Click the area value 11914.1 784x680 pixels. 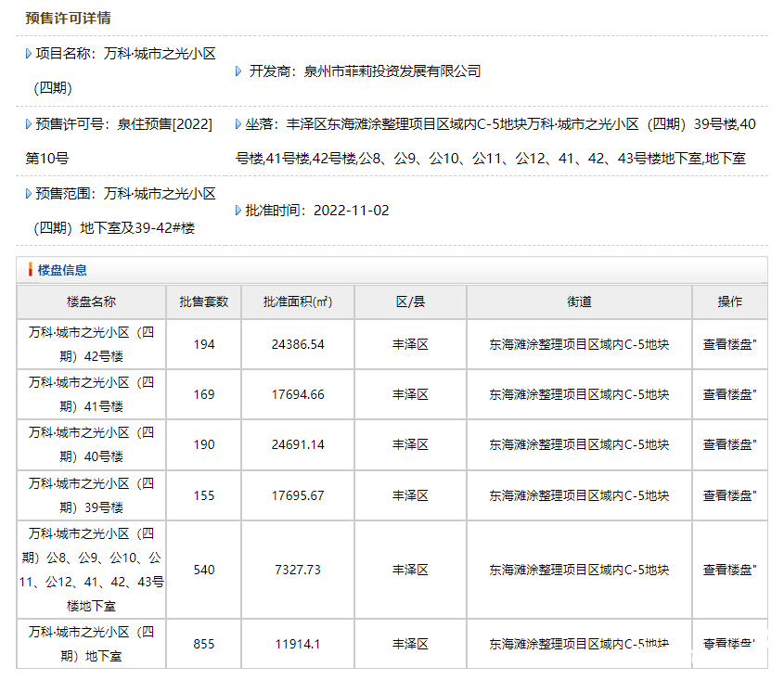click(298, 644)
